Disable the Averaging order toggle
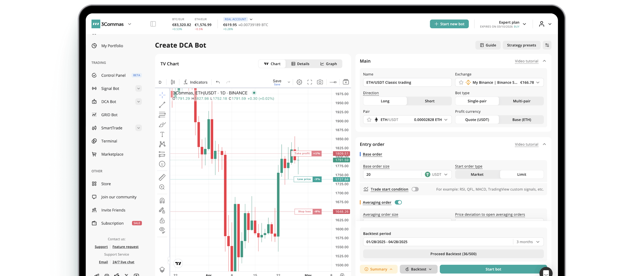 tap(398, 202)
